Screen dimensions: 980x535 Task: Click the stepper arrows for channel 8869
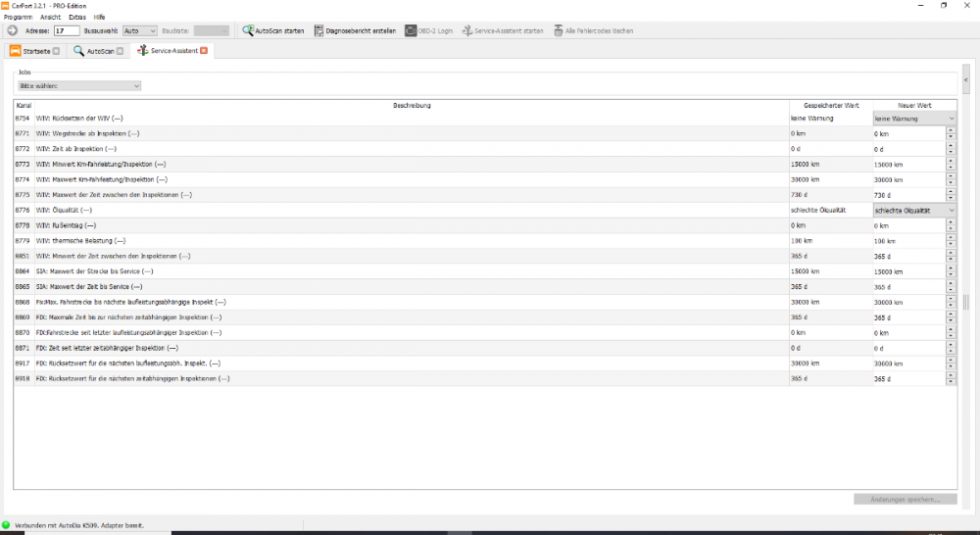tap(951, 317)
